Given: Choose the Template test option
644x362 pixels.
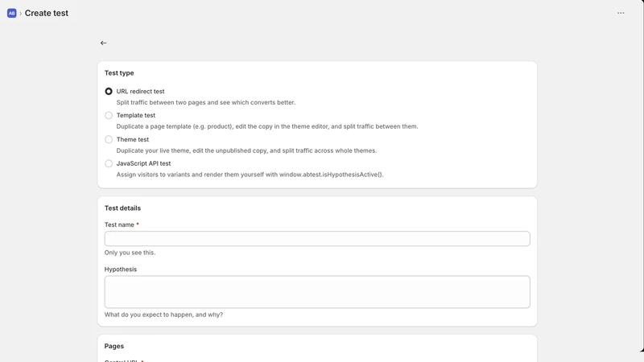Looking at the screenshot, I should [x=109, y=115].
